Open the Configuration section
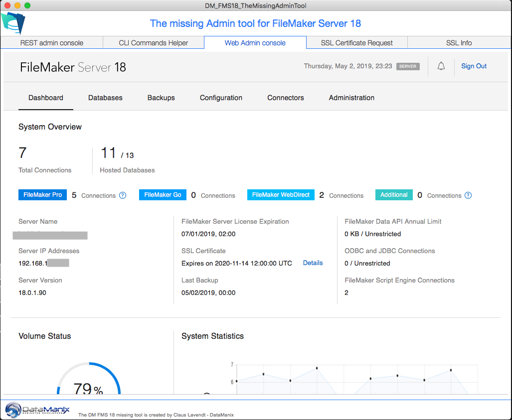Screen dimensions: 512x420 [x=221, y=98]
